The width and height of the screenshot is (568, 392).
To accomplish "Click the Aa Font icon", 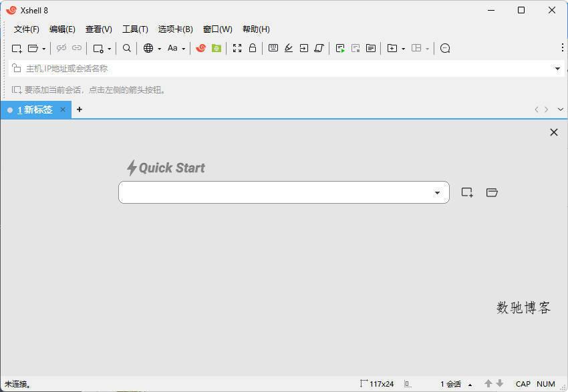I will pyautogui.click(x=172, y=48).
